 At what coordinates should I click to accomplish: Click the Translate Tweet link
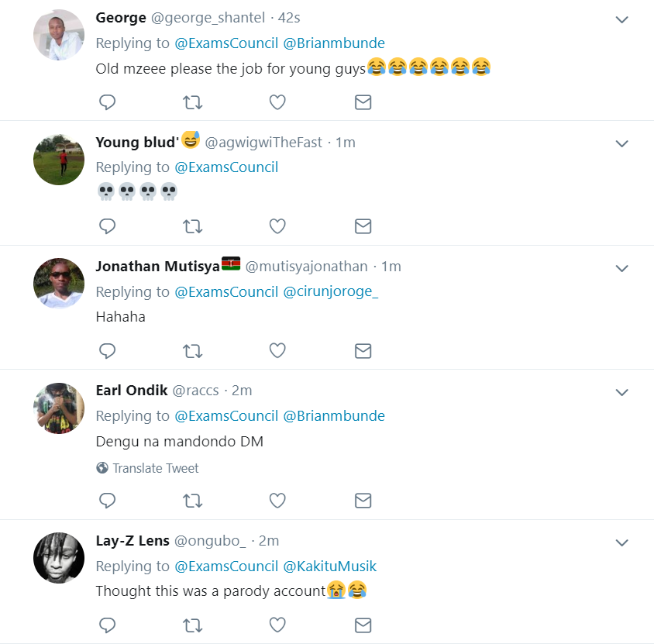point(155,468)
